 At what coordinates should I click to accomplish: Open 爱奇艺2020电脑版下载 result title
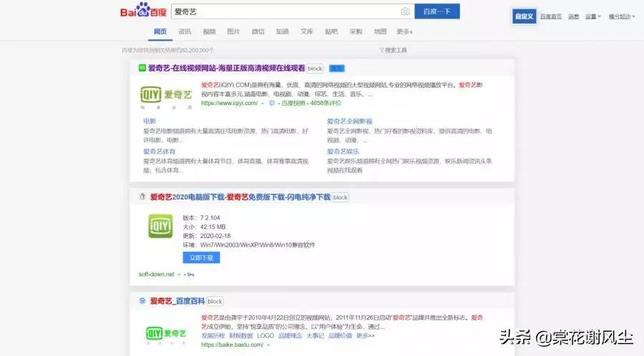240,197
